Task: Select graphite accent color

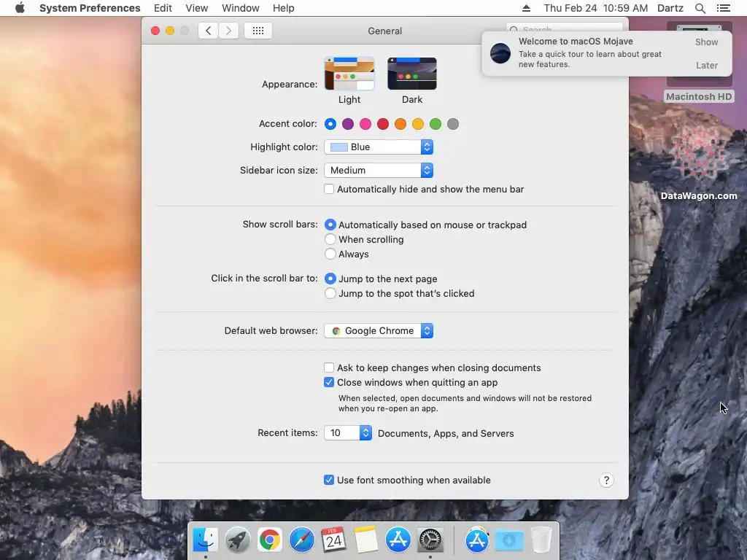Action: 453,124
